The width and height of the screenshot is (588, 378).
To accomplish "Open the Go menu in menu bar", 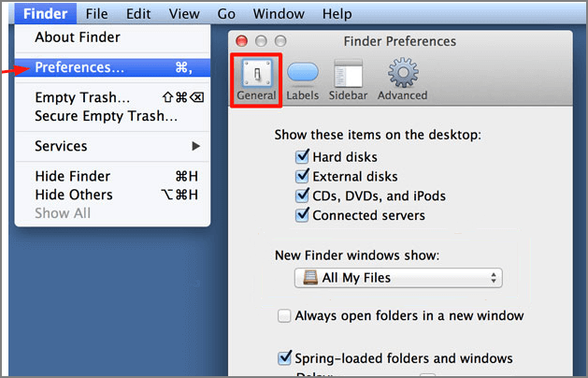I will pyautogui.click(x=226, y=14).
